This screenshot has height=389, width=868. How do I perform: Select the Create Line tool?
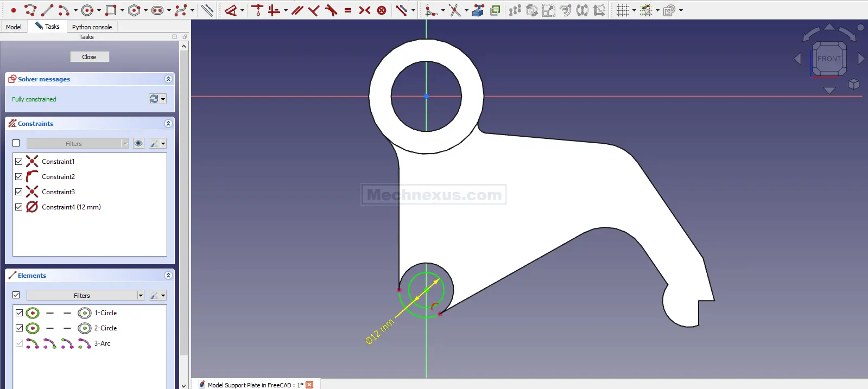pyautogui.click(x=47, y=10)
